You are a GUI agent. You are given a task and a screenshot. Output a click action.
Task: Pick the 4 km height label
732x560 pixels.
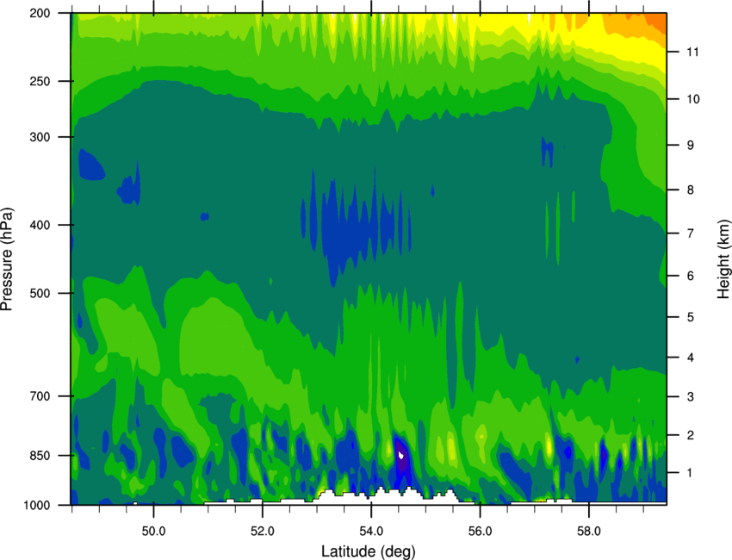[x=690, y=358]
